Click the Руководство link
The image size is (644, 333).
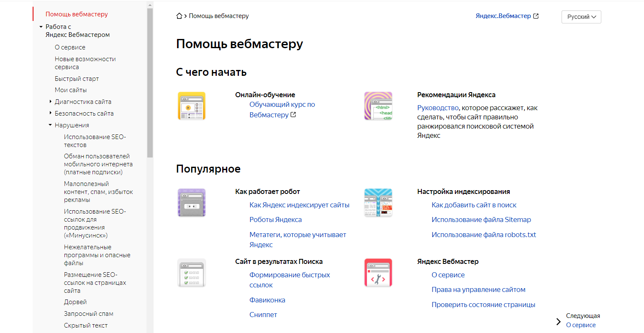tap(438, 108)
